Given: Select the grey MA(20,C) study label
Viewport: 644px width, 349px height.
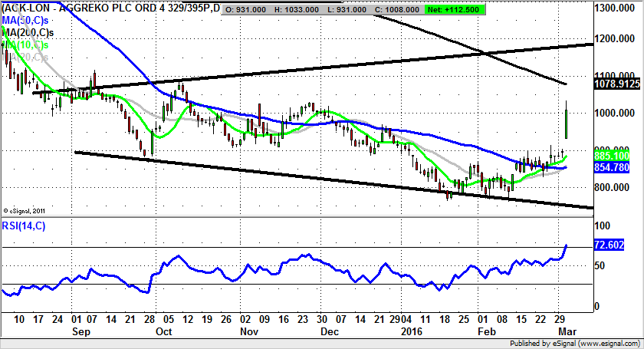Looking at the screenshot, I should tap(27, 56).
